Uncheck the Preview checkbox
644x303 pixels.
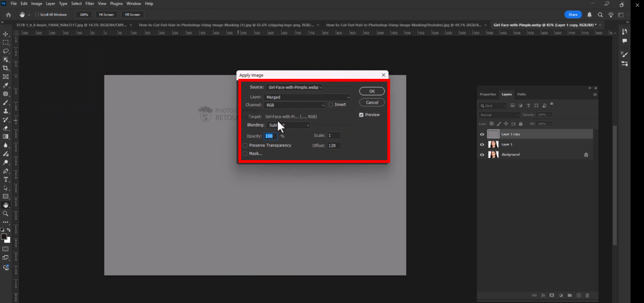[x=361, y=115]
